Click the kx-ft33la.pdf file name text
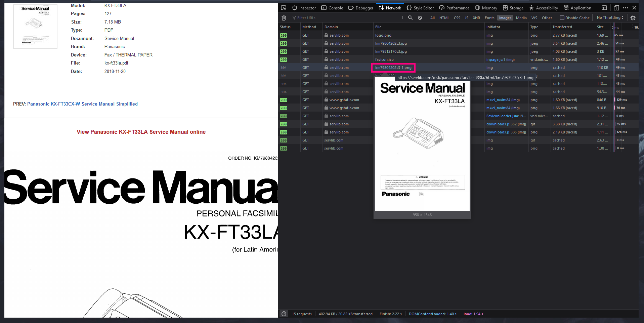 point(116,63)
